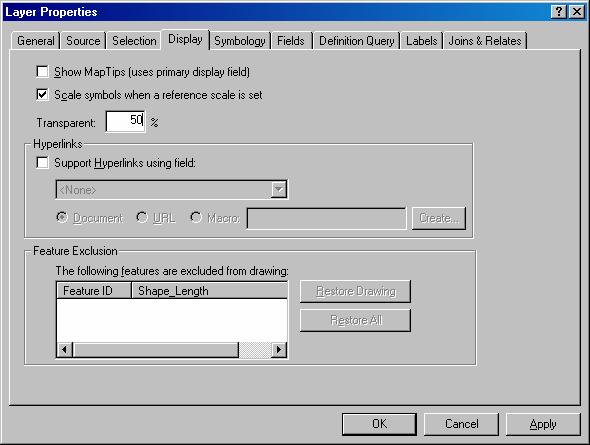Viewport: 590px width, 445px height.
Task: Click the Transparent percentage input field
Action: (x=125, y=121)
